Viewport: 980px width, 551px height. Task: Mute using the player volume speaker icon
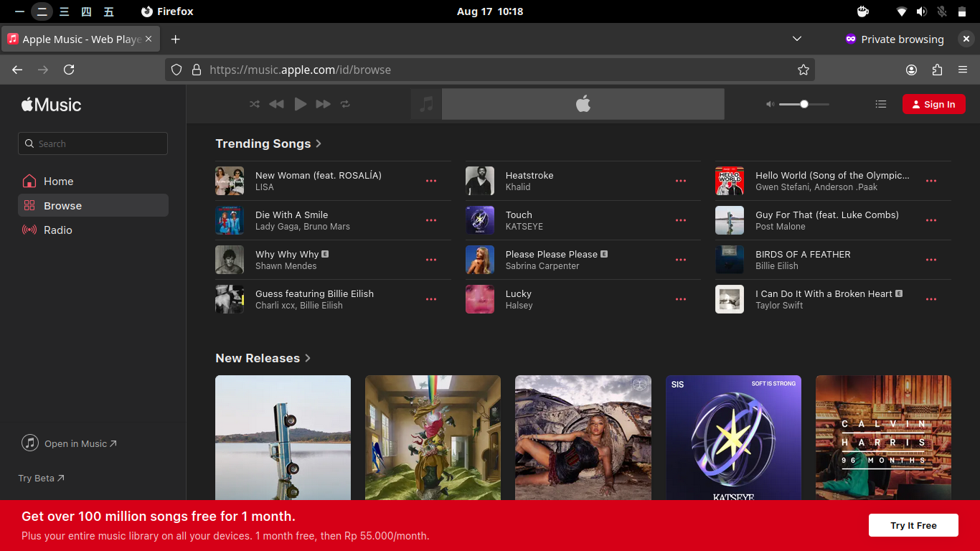coord(770,104)
